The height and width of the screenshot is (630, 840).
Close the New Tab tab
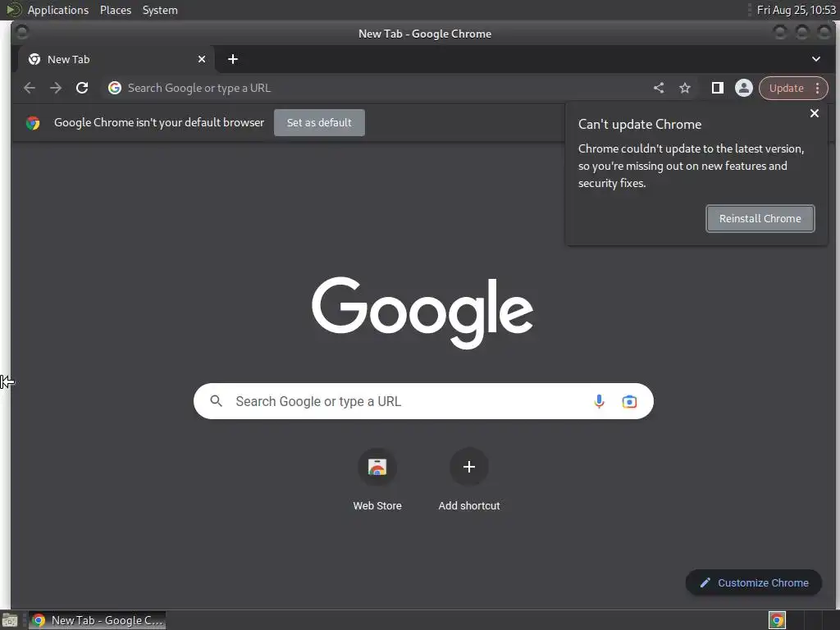pos(202,59)
